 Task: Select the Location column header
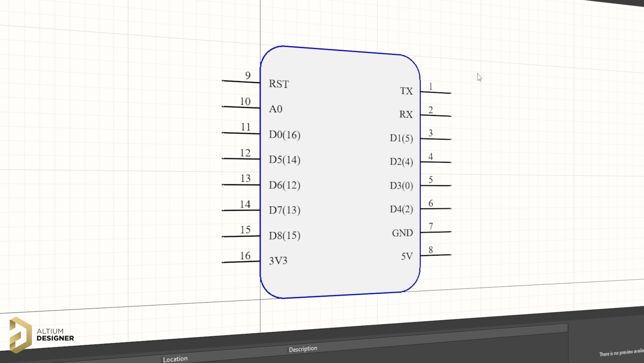coord(175,359)
